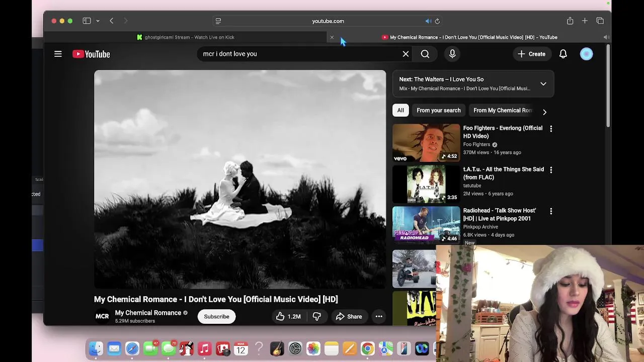644x362 pixels.
Task: Open My Chemical Romance channel name link
Action: point(148,313)
